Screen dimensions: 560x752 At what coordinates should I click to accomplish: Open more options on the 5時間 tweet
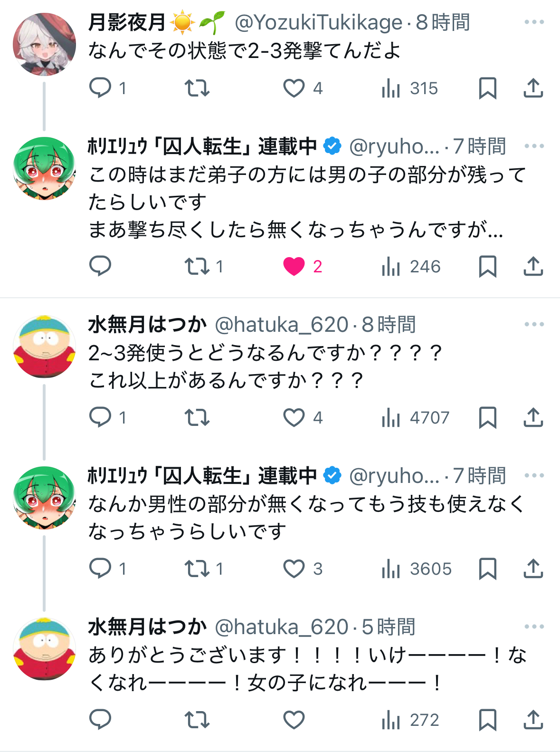534,627
